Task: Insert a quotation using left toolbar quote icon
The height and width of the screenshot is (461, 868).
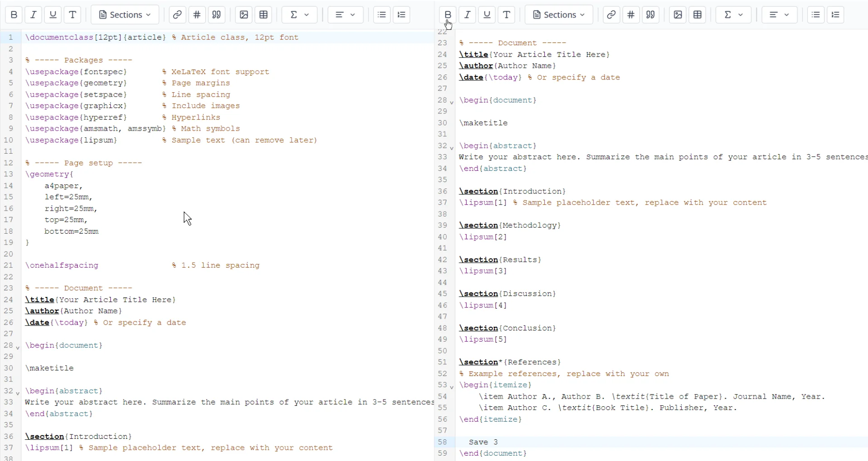Action: point(217,15)
